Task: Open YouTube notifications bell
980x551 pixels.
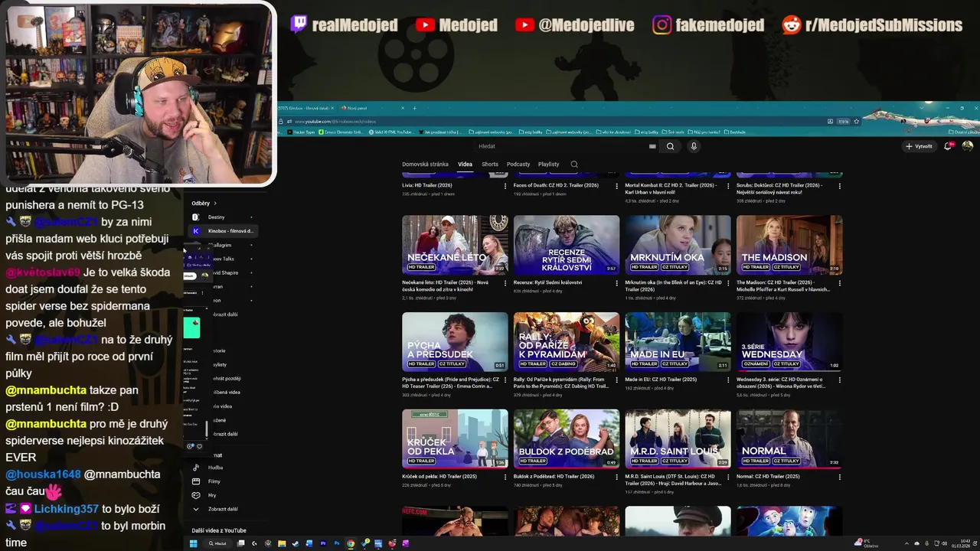Action: [x=948, y=146]
